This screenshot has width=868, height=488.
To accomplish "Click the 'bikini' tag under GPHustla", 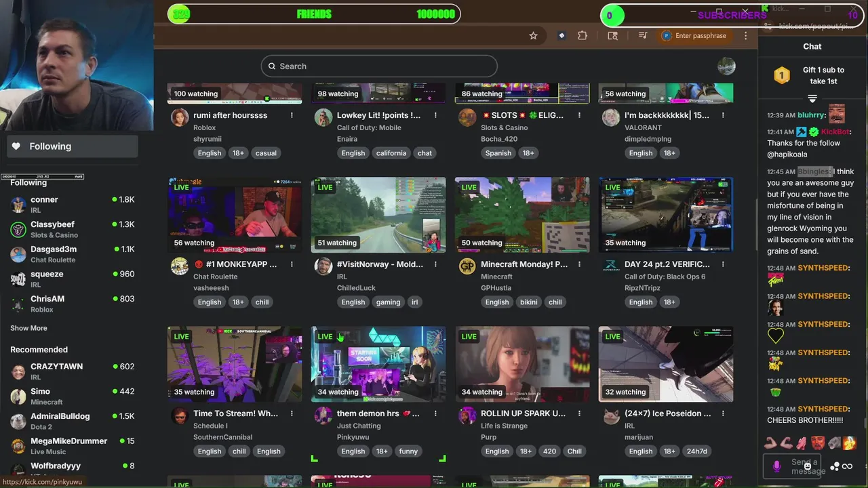I will click(x=529, y=302).
